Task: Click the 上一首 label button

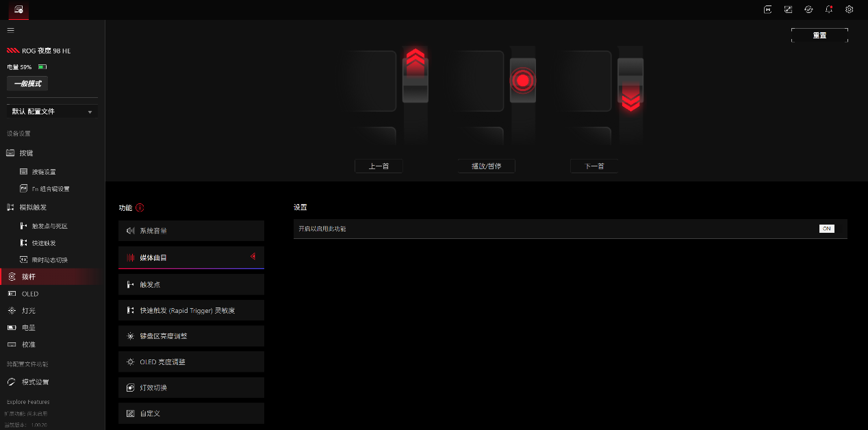Action: click(x=379, y=166)
